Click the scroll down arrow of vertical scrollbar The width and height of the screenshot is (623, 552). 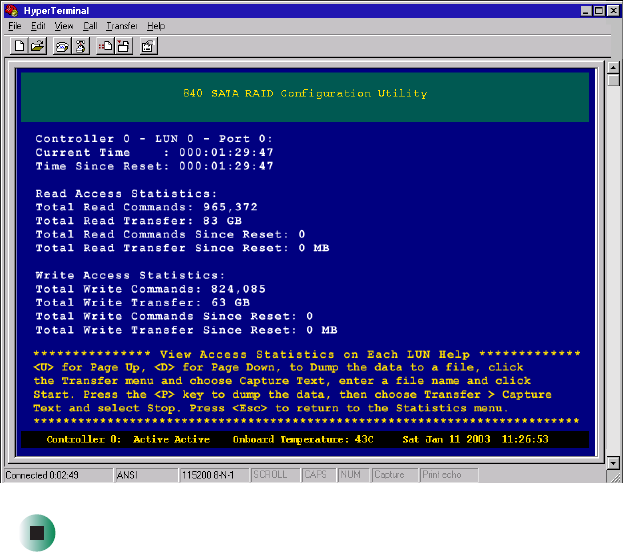click(613, 463)
